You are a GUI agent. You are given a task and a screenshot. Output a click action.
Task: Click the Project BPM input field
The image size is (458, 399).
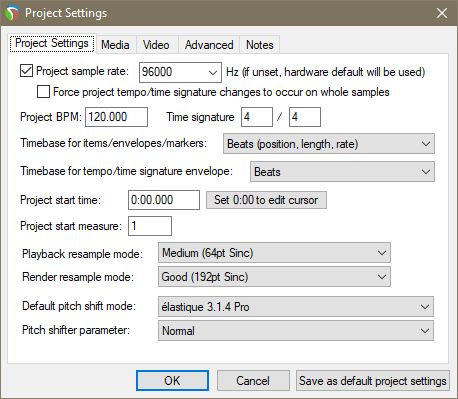[x=116, y=117]
